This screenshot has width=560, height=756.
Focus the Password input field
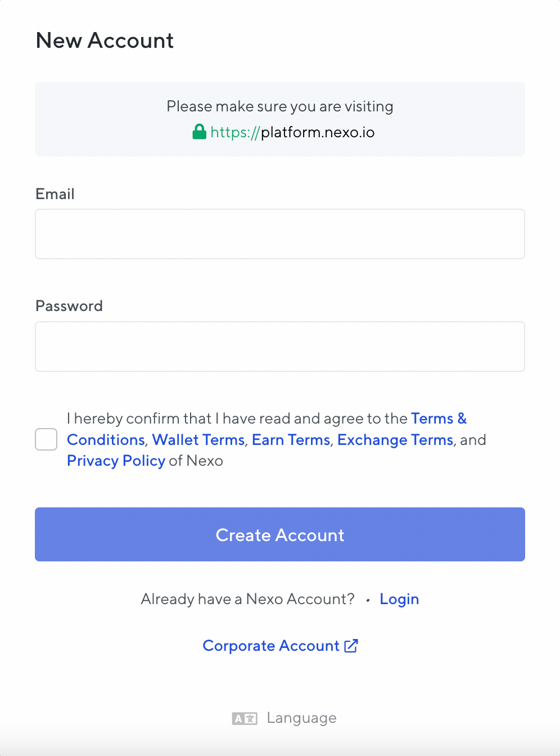click(280, 346)
